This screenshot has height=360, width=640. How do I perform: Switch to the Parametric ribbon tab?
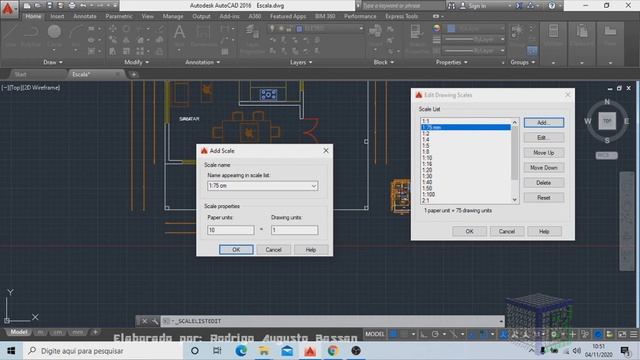(x=119, y=16)
